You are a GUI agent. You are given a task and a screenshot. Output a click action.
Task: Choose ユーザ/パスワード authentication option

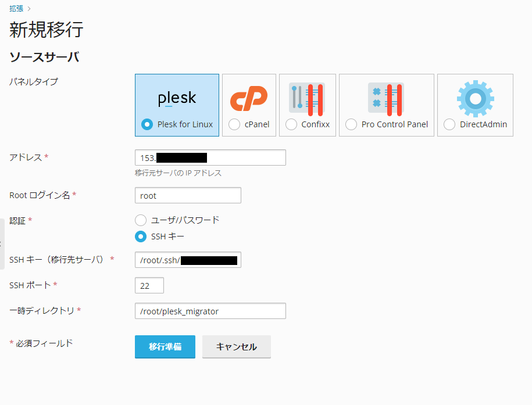[x=141, y=220]
